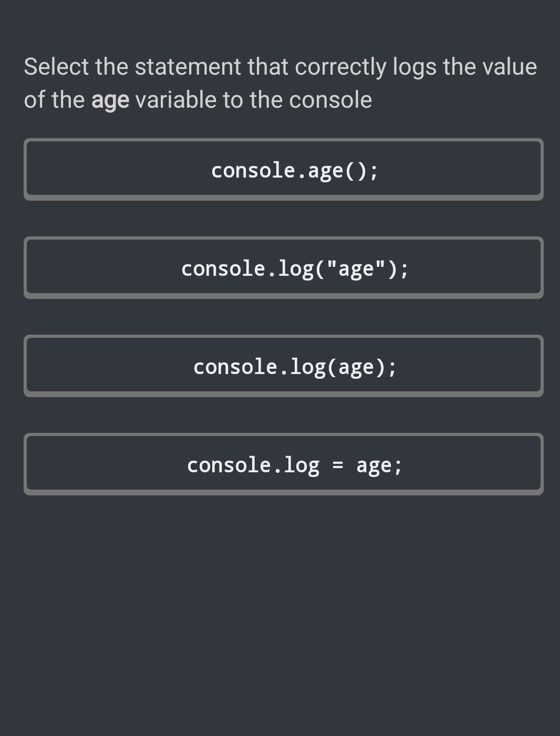This screenshot has width=560, height=736.
Task: Pick the option using assignment syntax
Action: coord(284,464)
